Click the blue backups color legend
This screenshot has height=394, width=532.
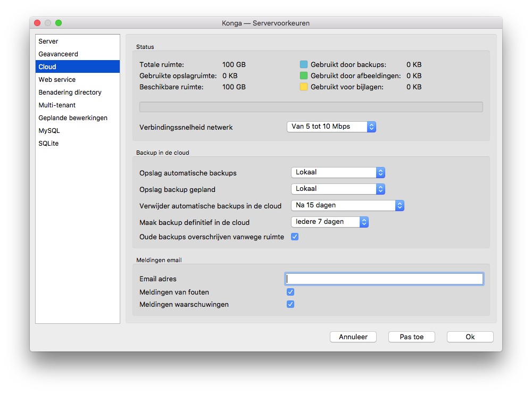point(304,64)
